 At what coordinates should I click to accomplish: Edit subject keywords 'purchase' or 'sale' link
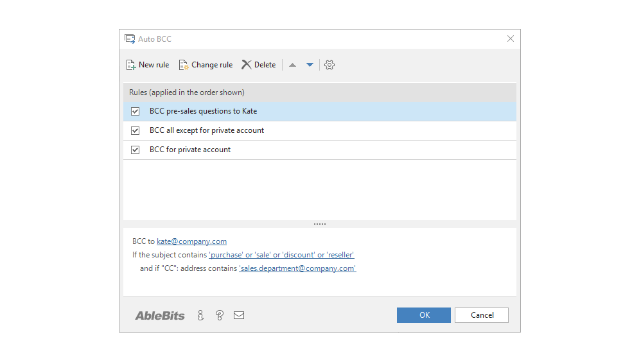pos(281,255)
